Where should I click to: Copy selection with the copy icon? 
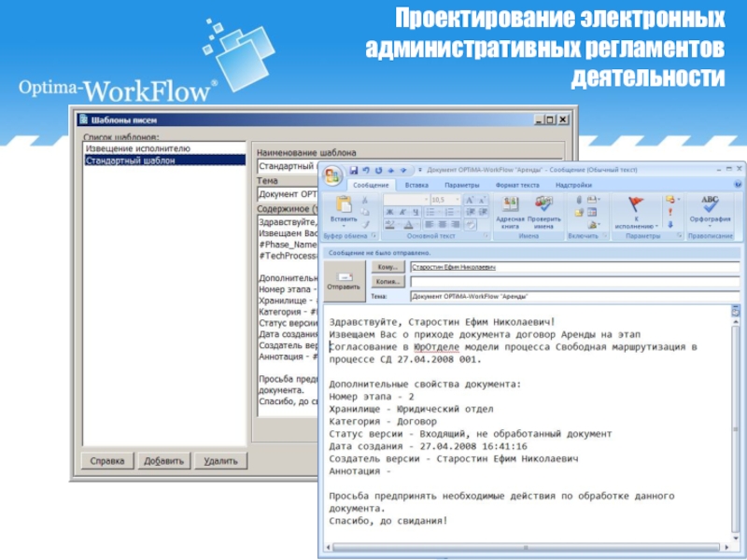point(365,212)
